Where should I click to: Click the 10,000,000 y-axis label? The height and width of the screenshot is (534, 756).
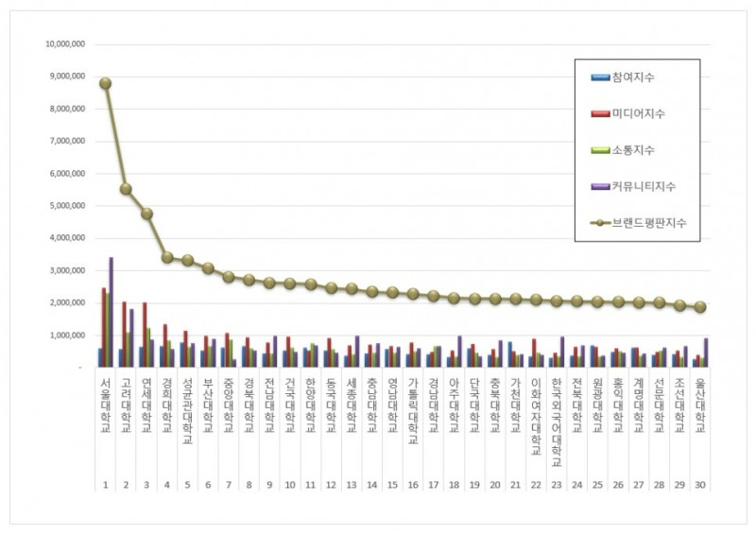[x=65, y=43]
